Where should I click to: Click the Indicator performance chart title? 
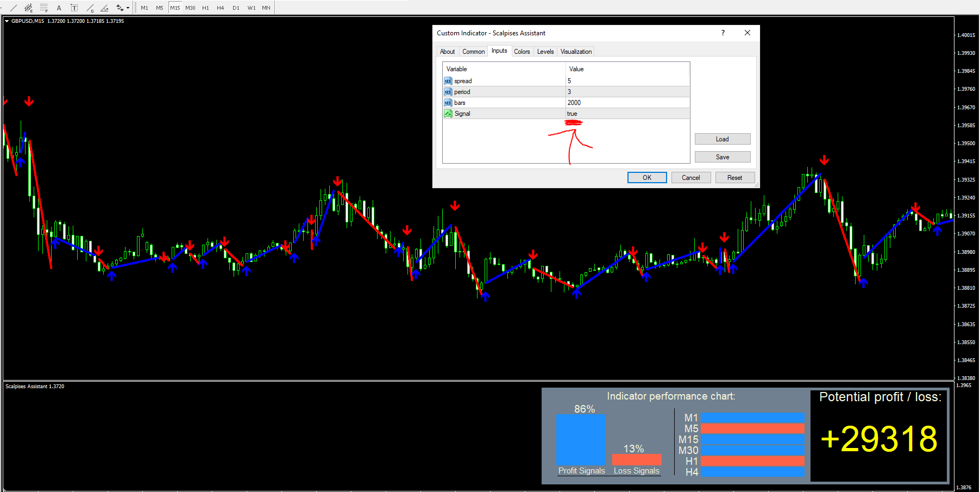[671, 396]
